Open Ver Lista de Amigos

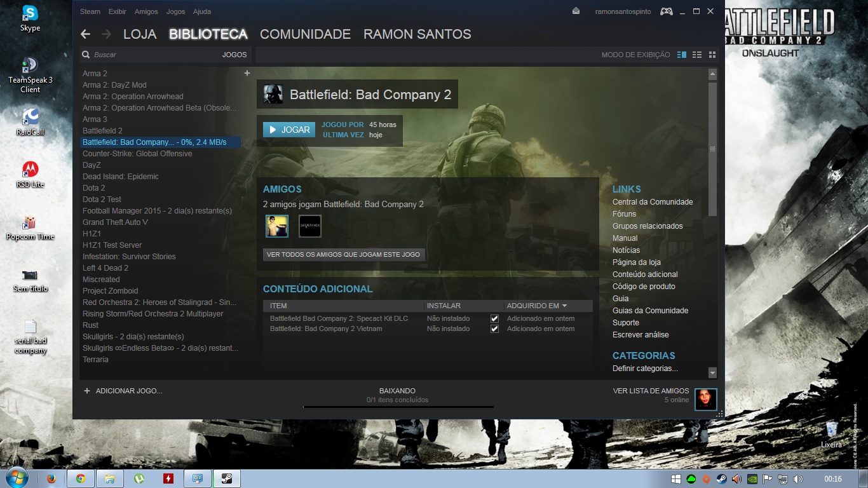(651, 391)
